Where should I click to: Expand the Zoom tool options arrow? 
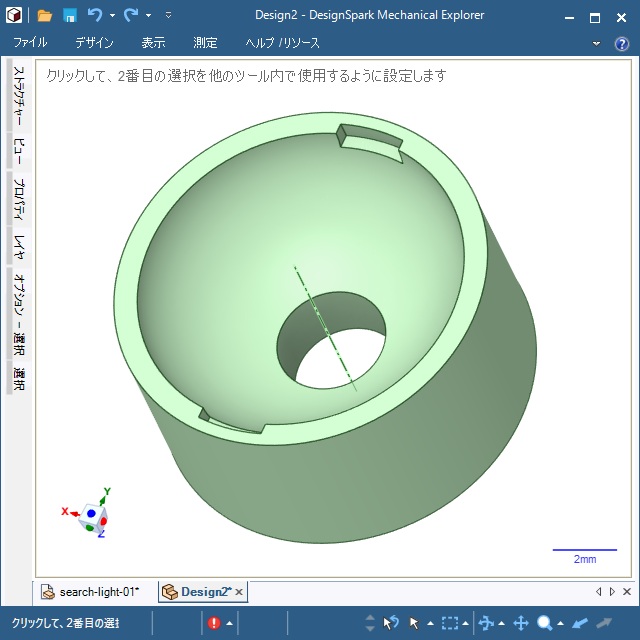[x=561, y=624]
